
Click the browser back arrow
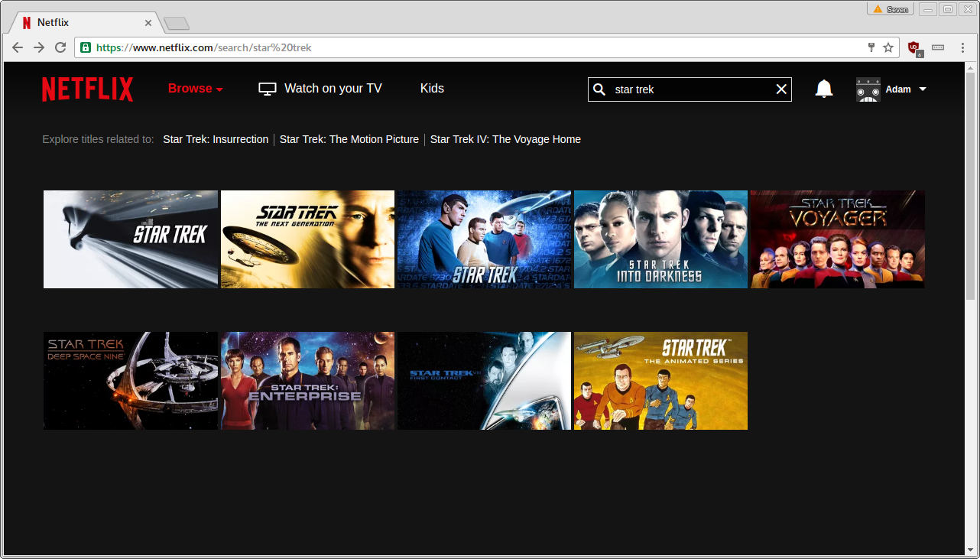[x=18, y=47]
